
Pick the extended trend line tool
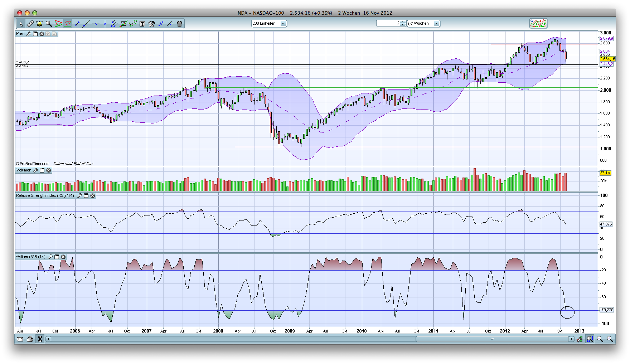click(86, 24)
